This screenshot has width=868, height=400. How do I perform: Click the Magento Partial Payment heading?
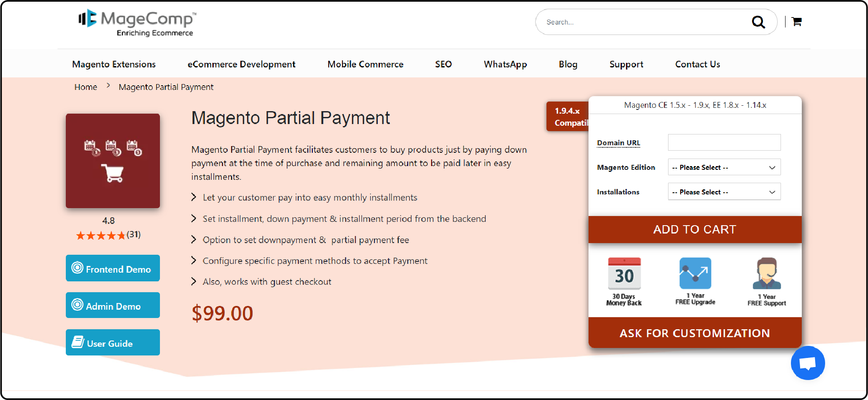pos(290,118)
